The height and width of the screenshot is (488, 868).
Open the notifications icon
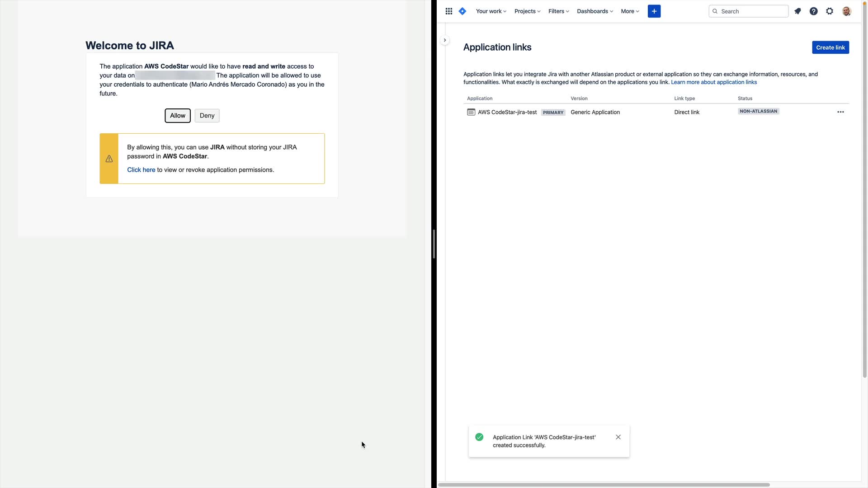coord(797,11)
